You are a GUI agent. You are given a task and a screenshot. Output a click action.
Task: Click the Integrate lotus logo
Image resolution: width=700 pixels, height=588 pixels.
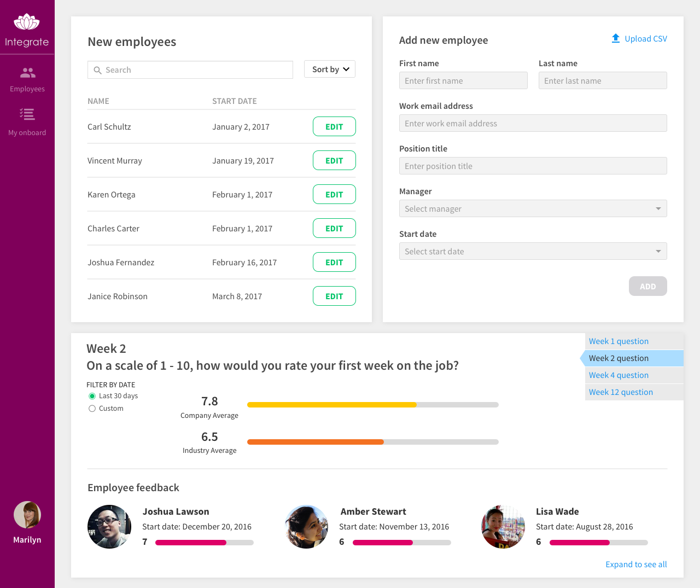27,22
